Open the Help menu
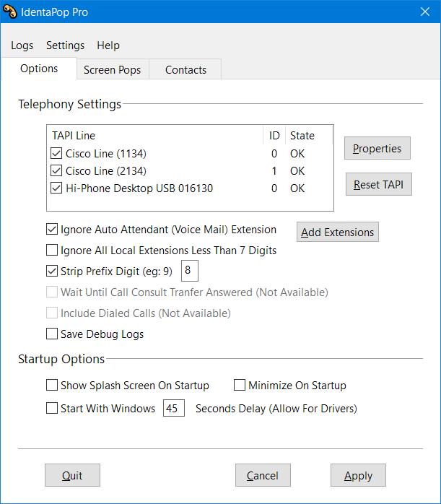This screenshot has height=504, width=441. 108,45
